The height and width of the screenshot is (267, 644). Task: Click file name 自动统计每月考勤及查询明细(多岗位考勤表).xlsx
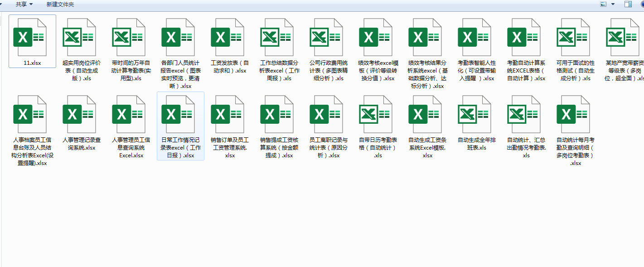coord(576,151)
